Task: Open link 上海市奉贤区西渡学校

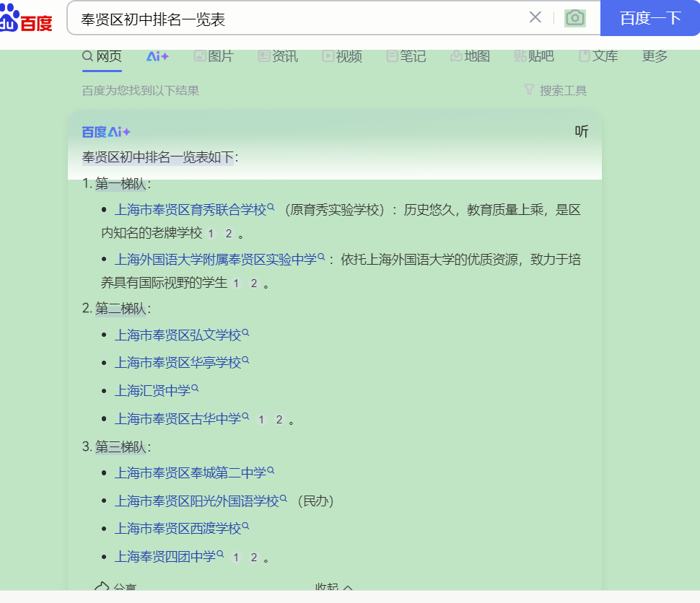Action: click(182, 529)
